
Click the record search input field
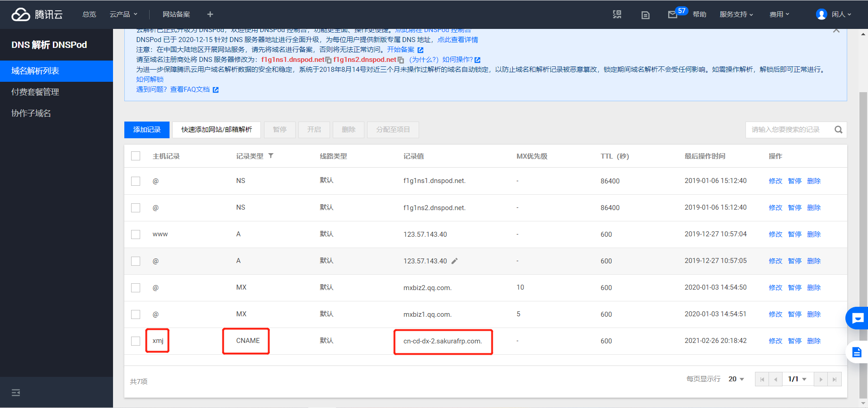click(x=789, y=130)
